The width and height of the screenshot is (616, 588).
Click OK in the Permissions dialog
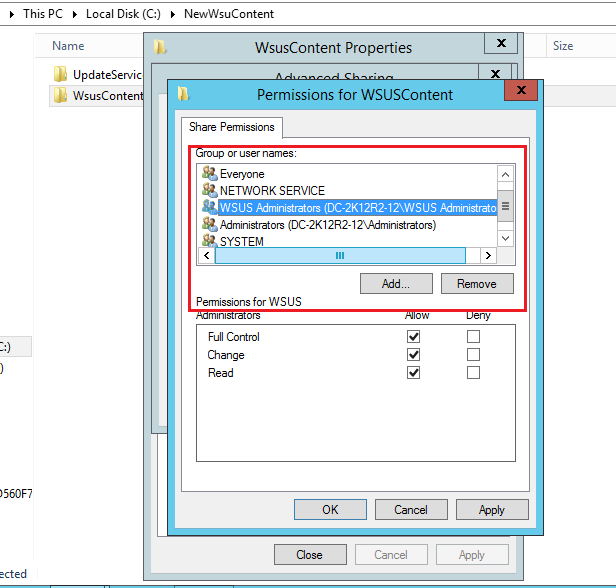tap(330, 509)
